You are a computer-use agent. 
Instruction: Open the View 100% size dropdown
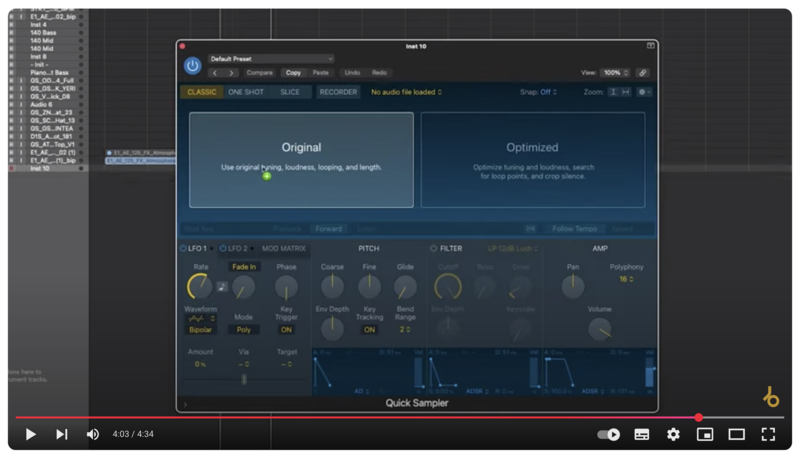coord(616,73)
